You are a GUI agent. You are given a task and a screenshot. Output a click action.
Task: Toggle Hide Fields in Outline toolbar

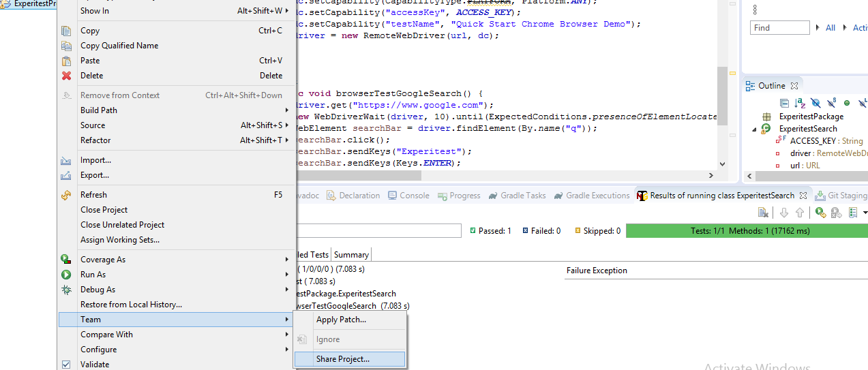click(x=815, y=103)
